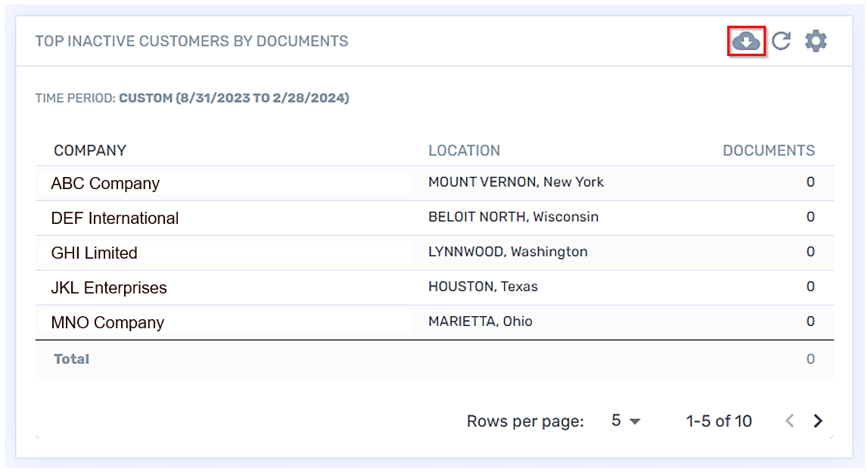Click the Total row
Viewport: 868px width, 472px height.
pos(72,359)
